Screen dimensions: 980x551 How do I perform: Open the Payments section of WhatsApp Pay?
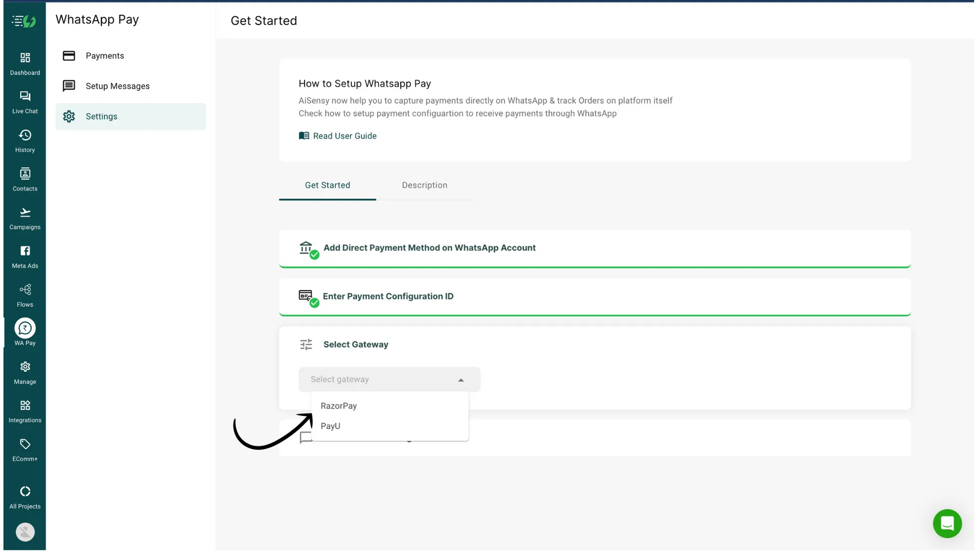[104, 55]
